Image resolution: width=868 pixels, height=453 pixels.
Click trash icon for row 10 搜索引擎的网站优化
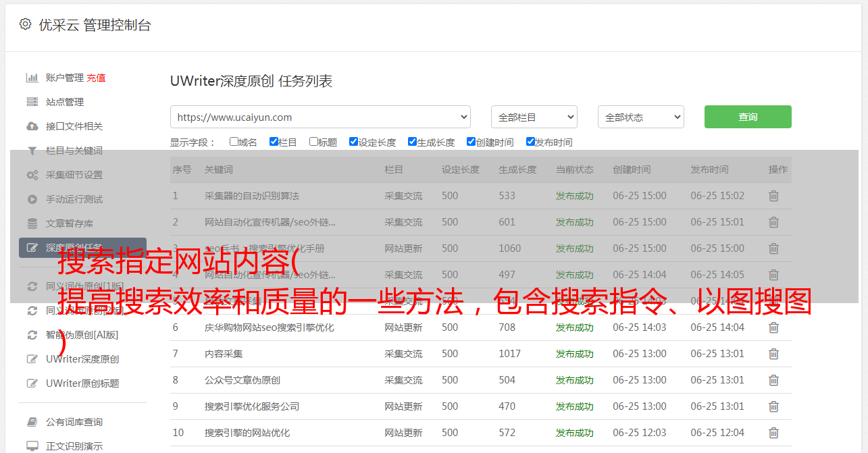(x=773, y=433)
